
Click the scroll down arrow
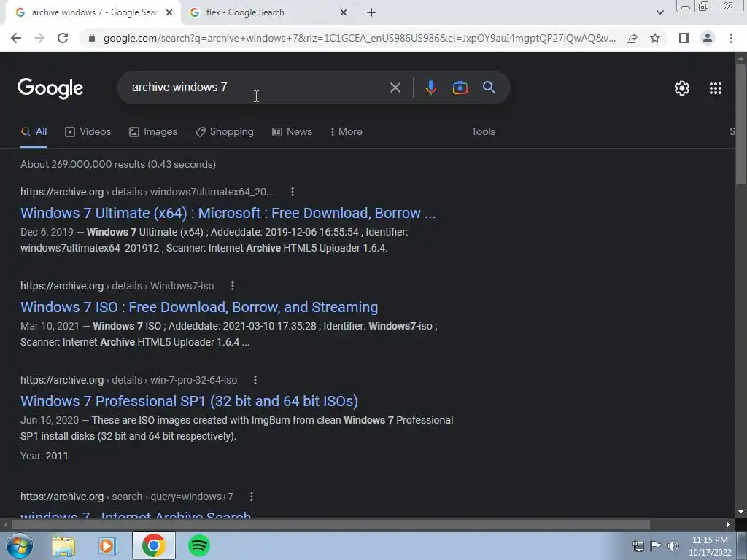[740, 513]
